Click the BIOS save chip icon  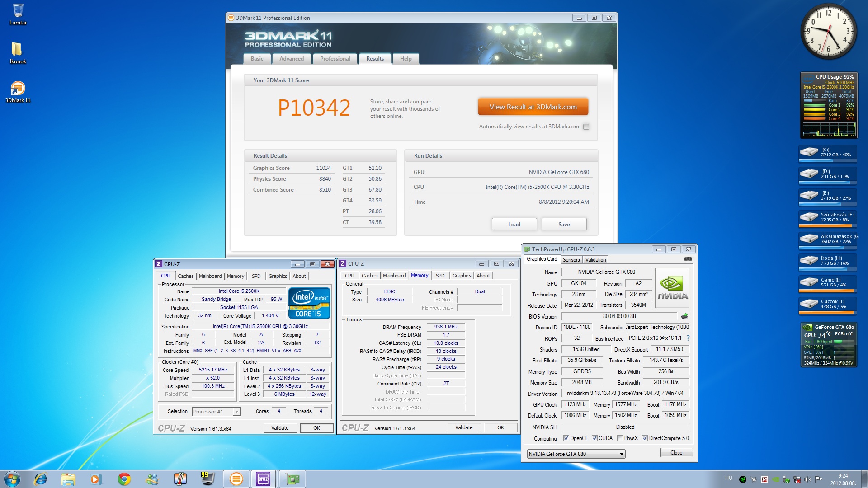[x=684, y=316]
